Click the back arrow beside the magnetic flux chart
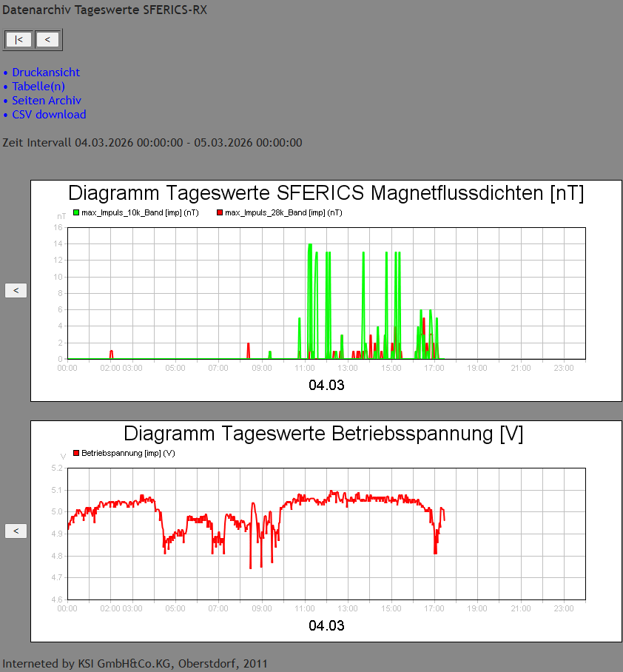Viewport: 623px width, 672px height. point(16,290)
